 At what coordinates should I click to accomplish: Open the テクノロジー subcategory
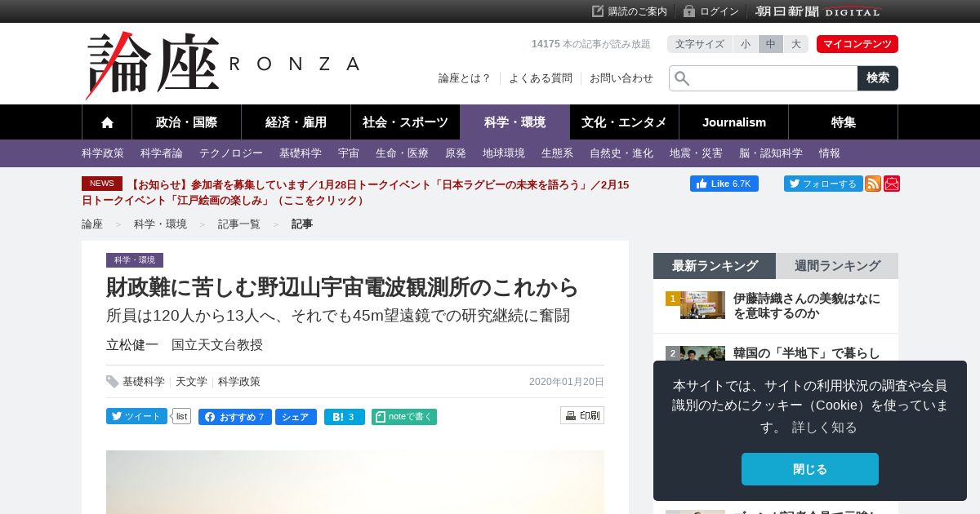click(x=231, y=153)
